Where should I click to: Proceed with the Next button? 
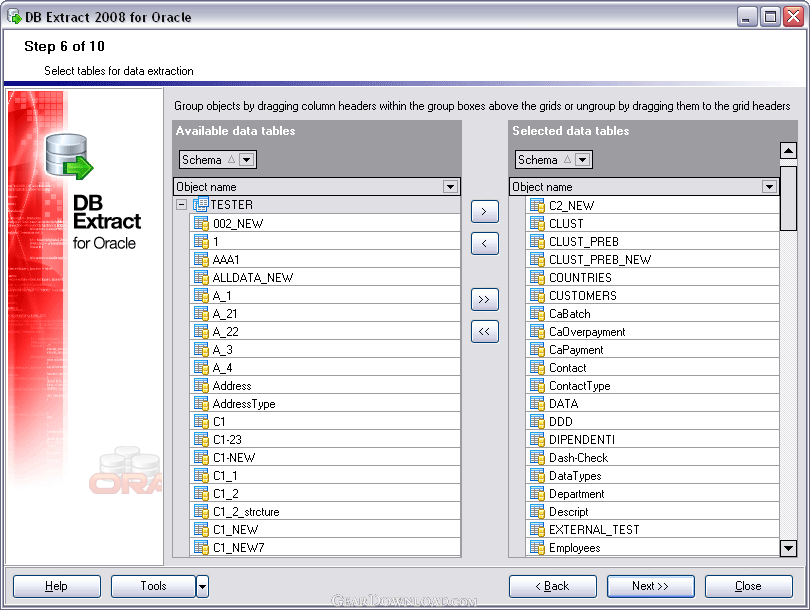click(x=650, y=586)
